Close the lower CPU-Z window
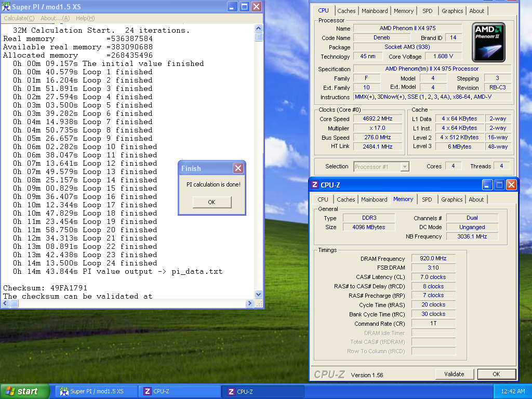This screenshot has height=399, width=532. pyautogui.click(x=511, y=185)
